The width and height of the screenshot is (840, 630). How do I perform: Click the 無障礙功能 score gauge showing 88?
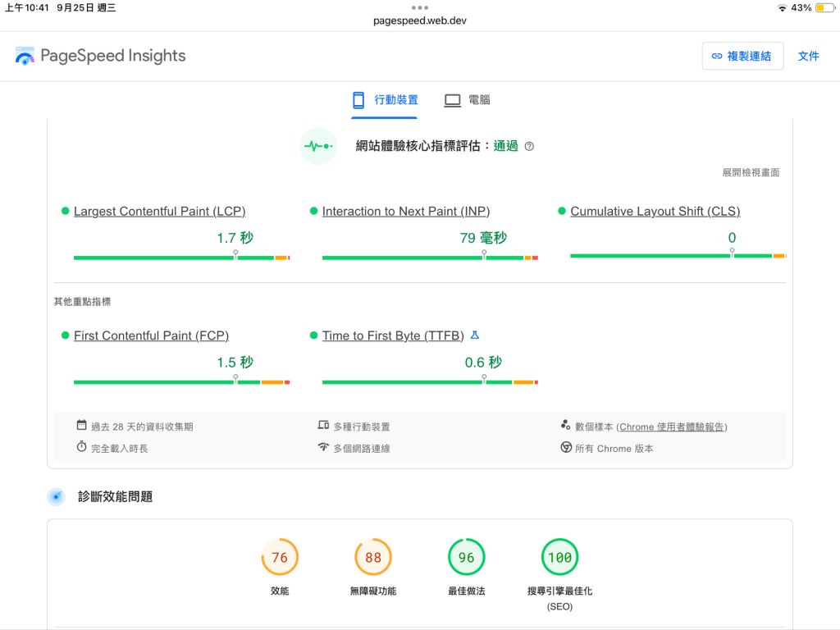pyautogui.click(x=373, y=558)
